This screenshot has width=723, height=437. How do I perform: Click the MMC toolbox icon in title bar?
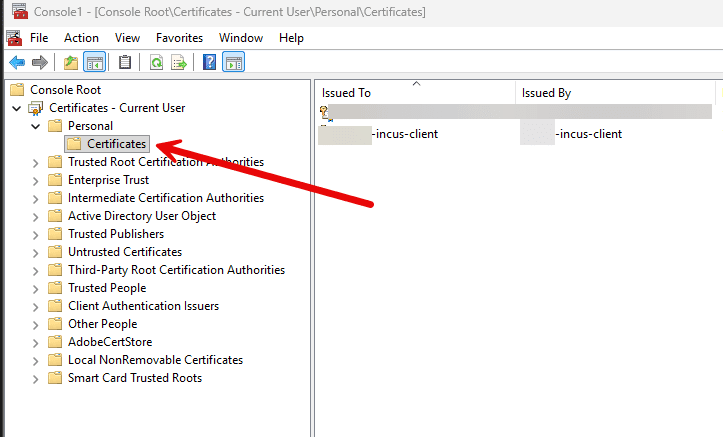[20, 11]
